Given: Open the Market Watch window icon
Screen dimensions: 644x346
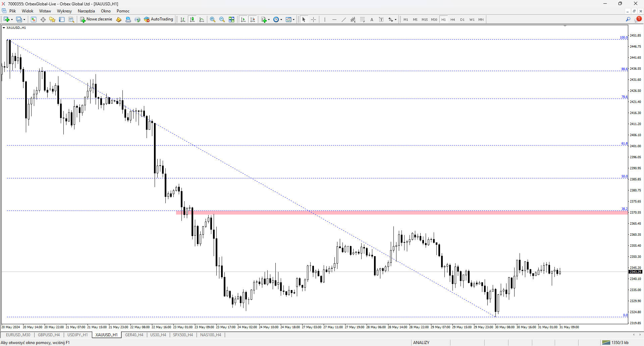Looking at the screenshot, I should pyautogui.click(x=34, y=19).
